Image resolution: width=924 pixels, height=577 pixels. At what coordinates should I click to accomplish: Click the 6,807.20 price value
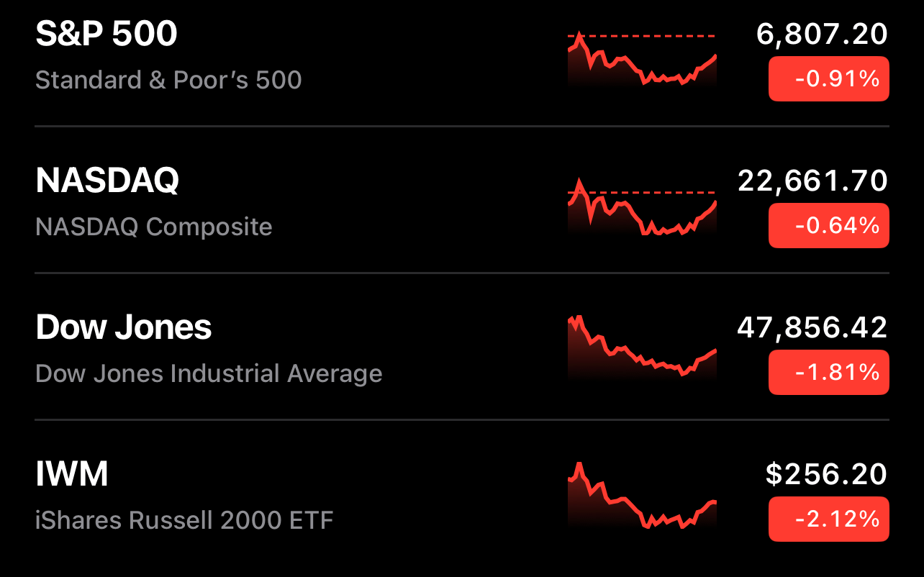[822, 34]
